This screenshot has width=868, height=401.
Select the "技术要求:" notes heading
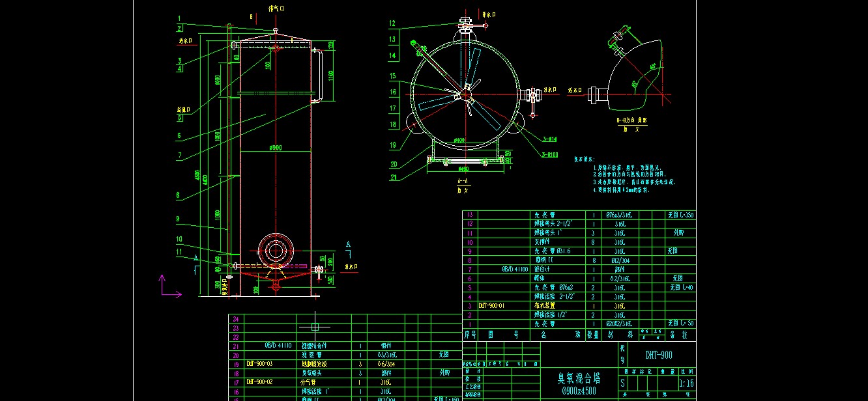(585, 159)
